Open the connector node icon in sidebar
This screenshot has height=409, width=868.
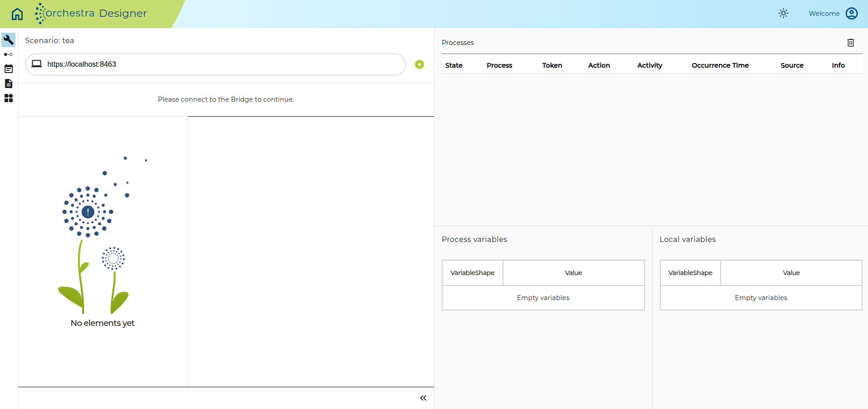click(9, 54)
